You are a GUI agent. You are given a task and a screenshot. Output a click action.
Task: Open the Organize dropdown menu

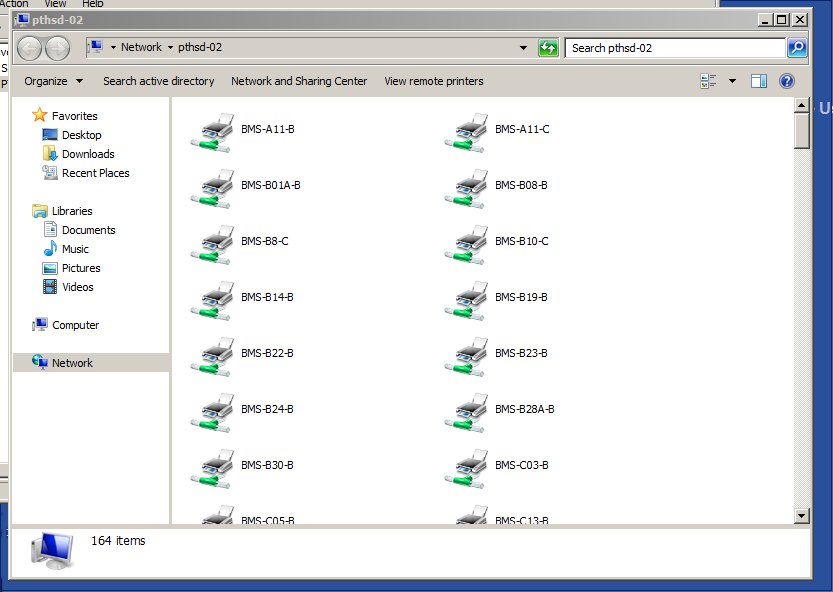[x=54, y=81]
